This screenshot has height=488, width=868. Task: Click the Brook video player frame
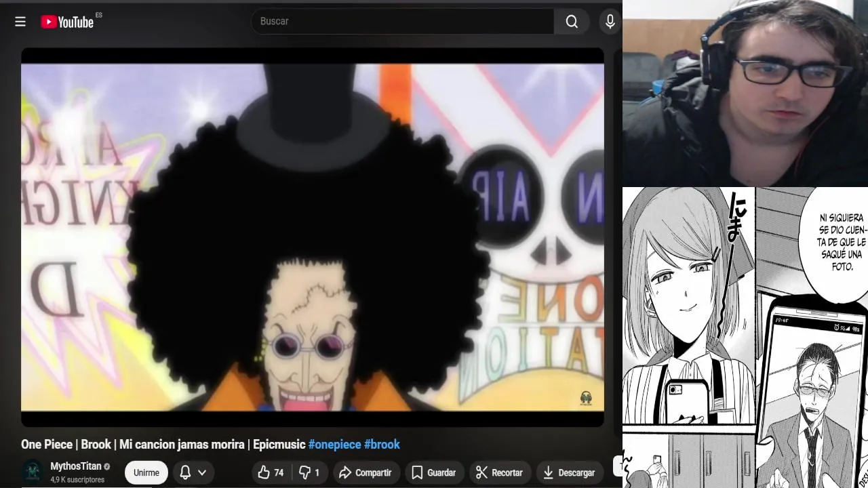[x=313, y=237]
